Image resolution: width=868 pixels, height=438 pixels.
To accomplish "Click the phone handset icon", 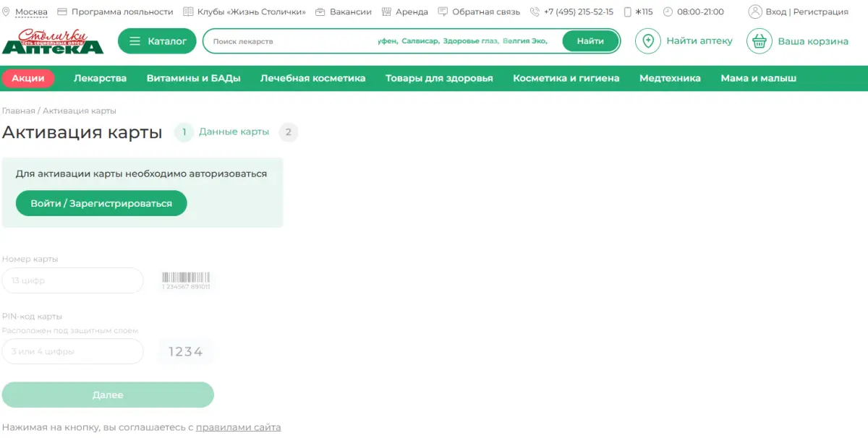I will click(535, 12).
